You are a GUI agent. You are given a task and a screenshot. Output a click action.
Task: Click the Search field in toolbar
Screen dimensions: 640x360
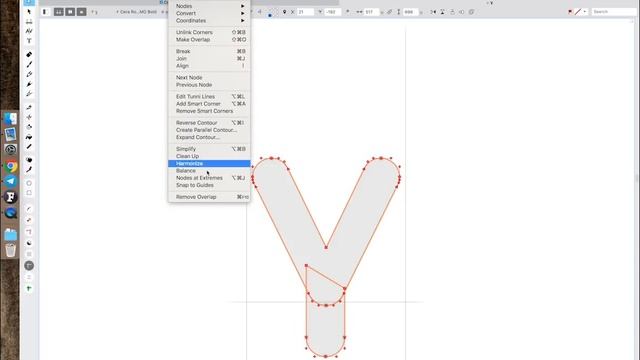pos(613,12)
